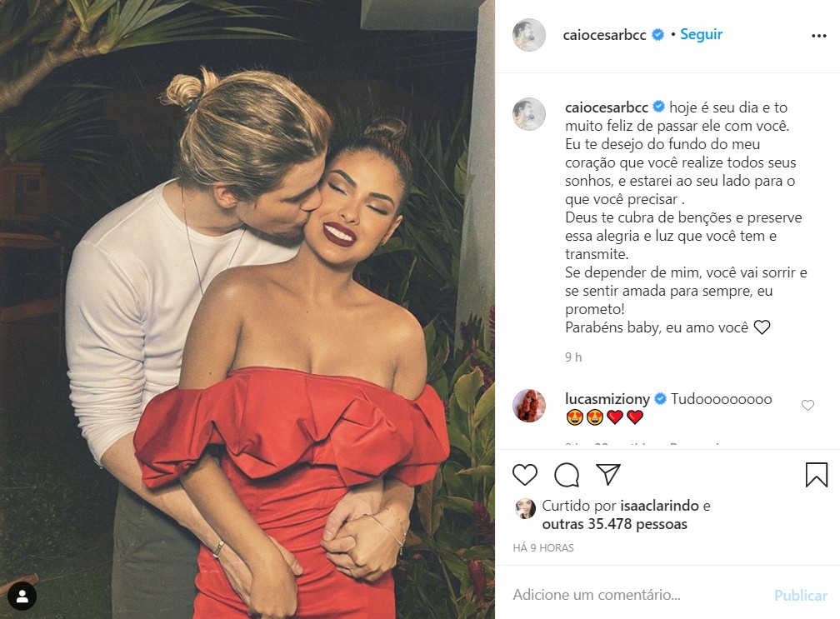Image resolution: width=840 pixels, height=619 pixels.
Task: Click the caiocesarbcc avatar in the header
Action: coord(528,35)
